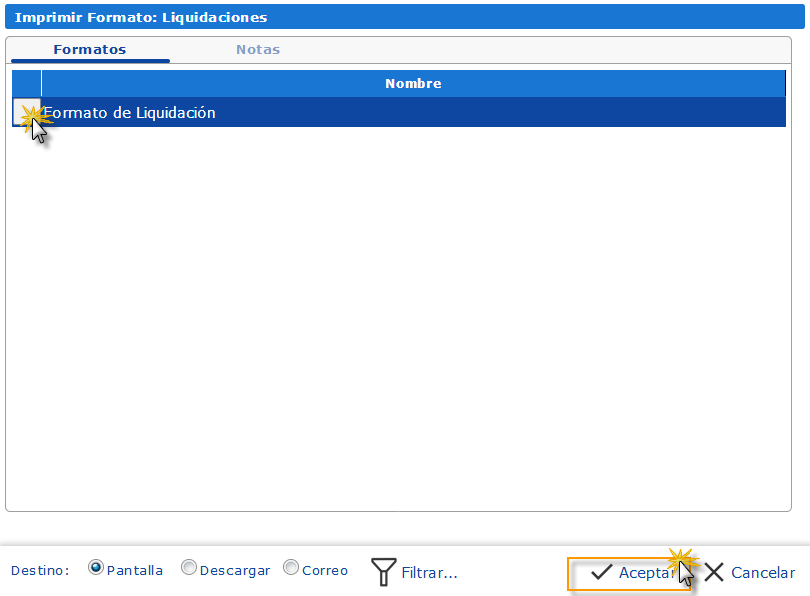The image size is (810, 596).
Task: Choose Descargar as the destination
Action: point(189,568)
